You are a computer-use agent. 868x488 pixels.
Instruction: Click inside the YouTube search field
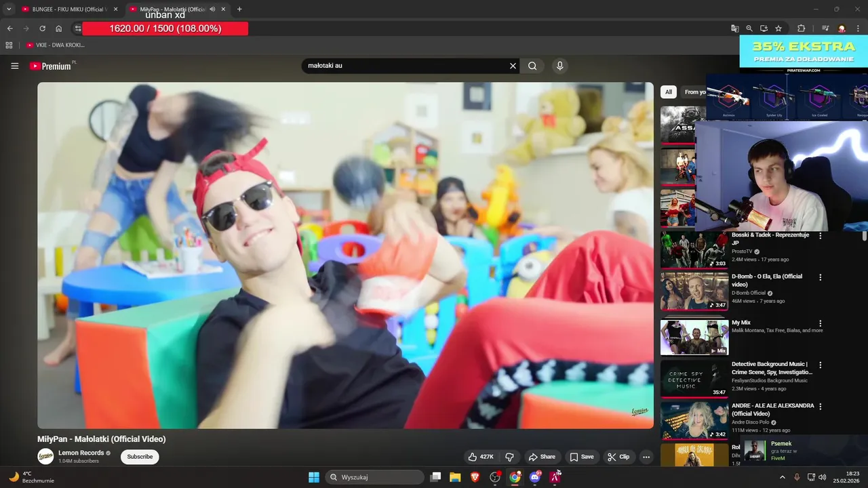406,66
